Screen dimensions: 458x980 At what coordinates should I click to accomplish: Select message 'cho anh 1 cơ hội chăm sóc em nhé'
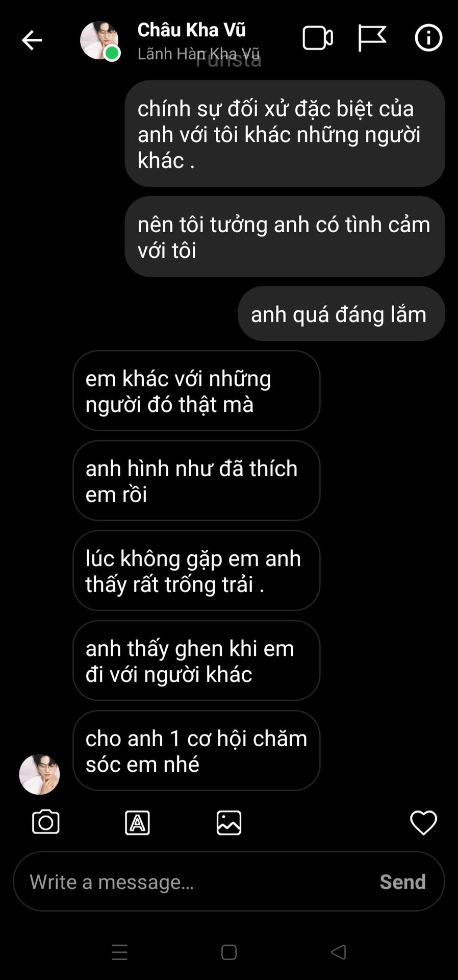[x=196, y=751]
